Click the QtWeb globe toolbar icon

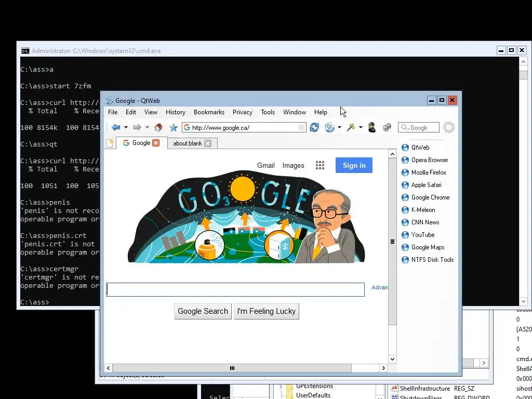coord(329,128)
